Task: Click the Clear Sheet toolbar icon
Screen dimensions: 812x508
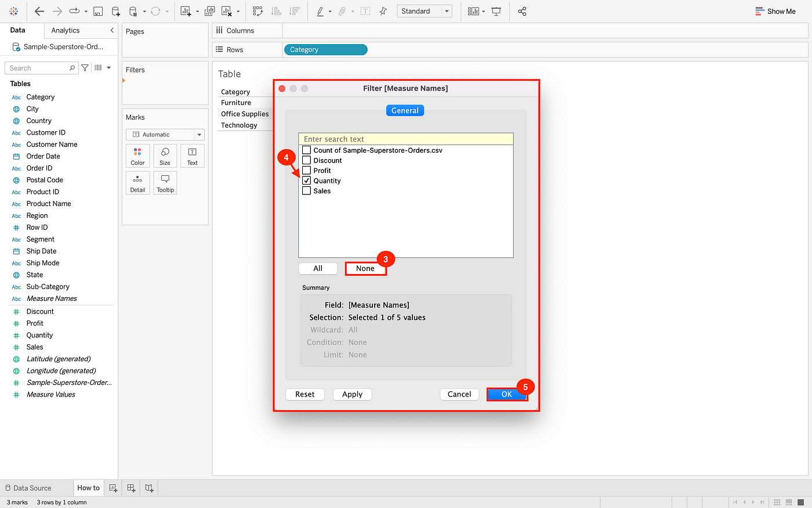Action: (227, 11)
